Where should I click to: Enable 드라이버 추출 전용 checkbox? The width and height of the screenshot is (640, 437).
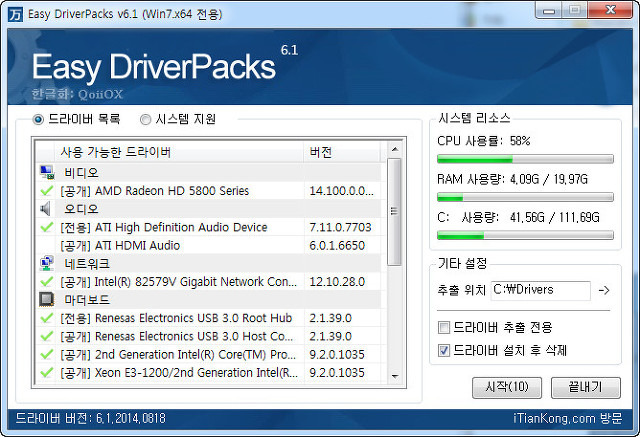pos(444,327)
